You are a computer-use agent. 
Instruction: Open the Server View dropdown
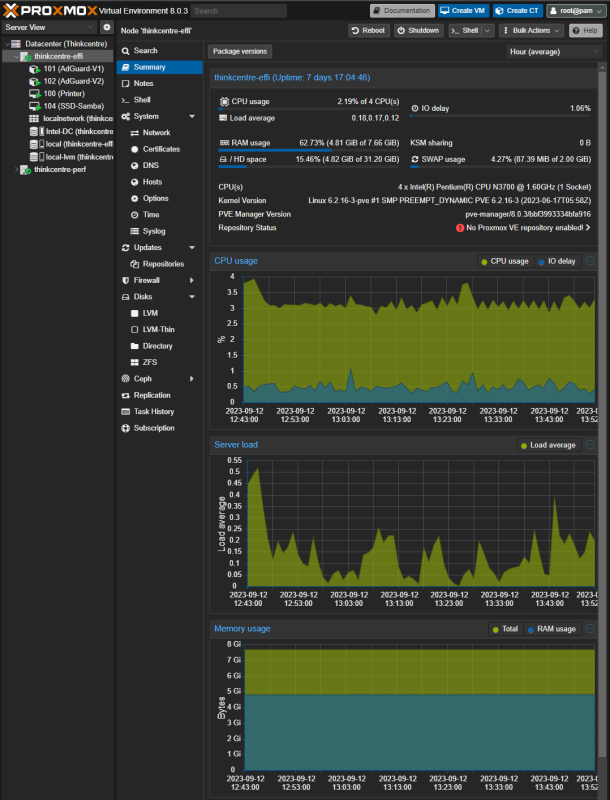coord(49,27)
